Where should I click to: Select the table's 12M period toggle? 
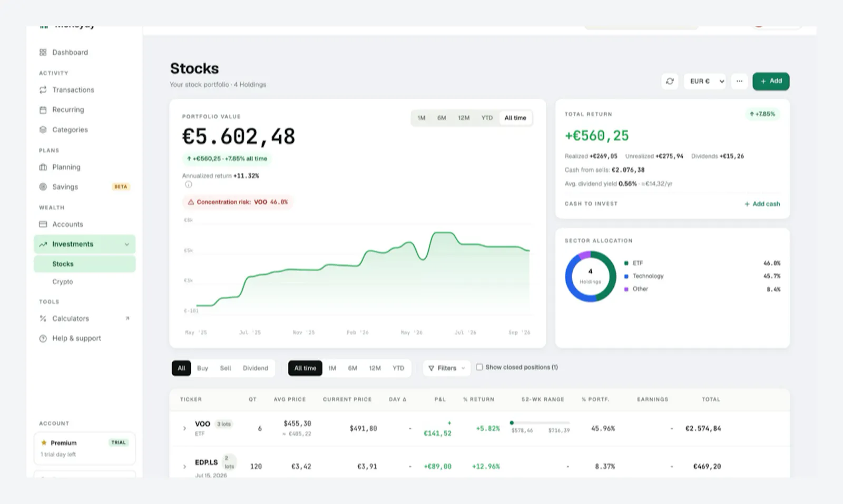point(375,368)
